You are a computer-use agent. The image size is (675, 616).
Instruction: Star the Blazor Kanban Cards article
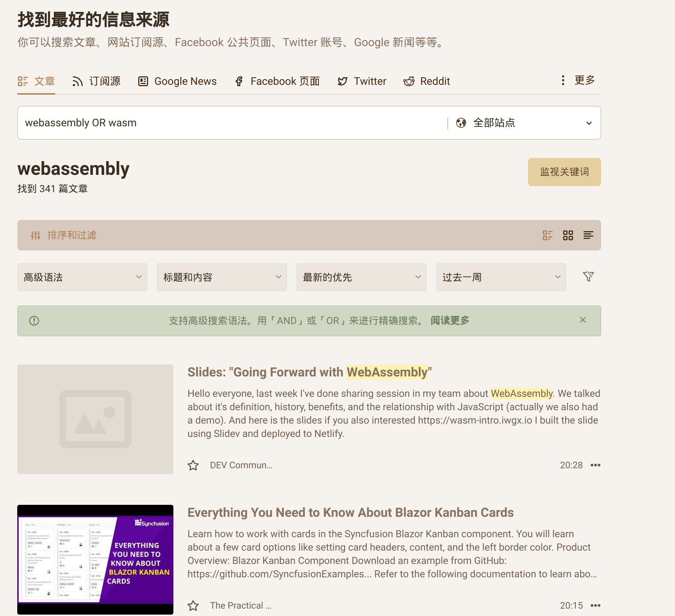pos(193,606)
